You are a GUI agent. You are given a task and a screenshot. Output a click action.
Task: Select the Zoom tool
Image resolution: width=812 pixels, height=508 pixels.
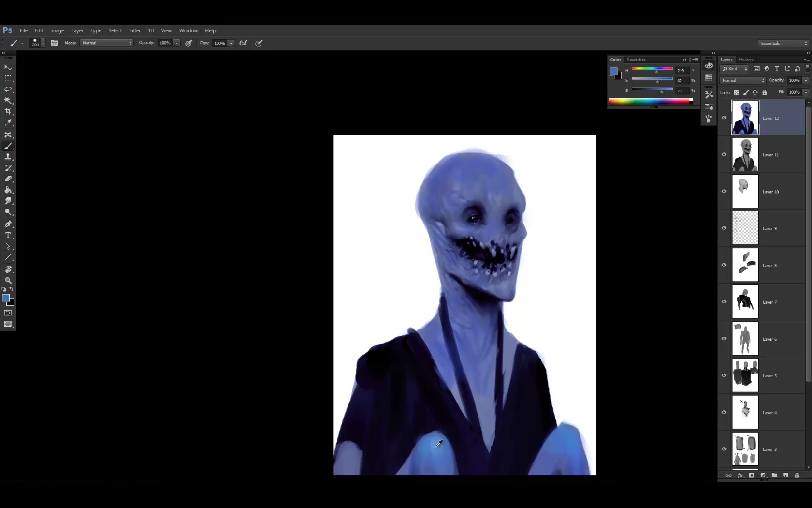pyautogui.click(x=8, y=281)
